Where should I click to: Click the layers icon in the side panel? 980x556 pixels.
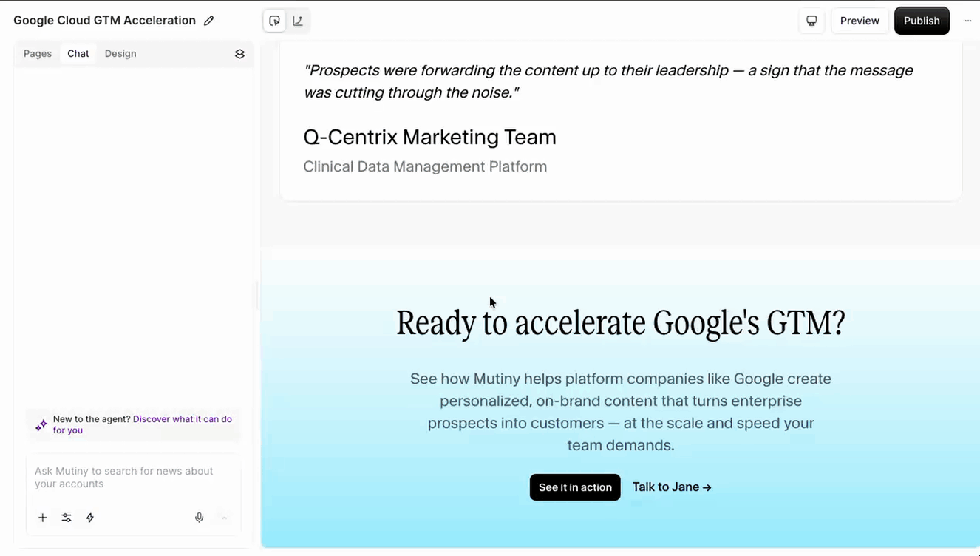pyautogui.click(x=239, y=54)
